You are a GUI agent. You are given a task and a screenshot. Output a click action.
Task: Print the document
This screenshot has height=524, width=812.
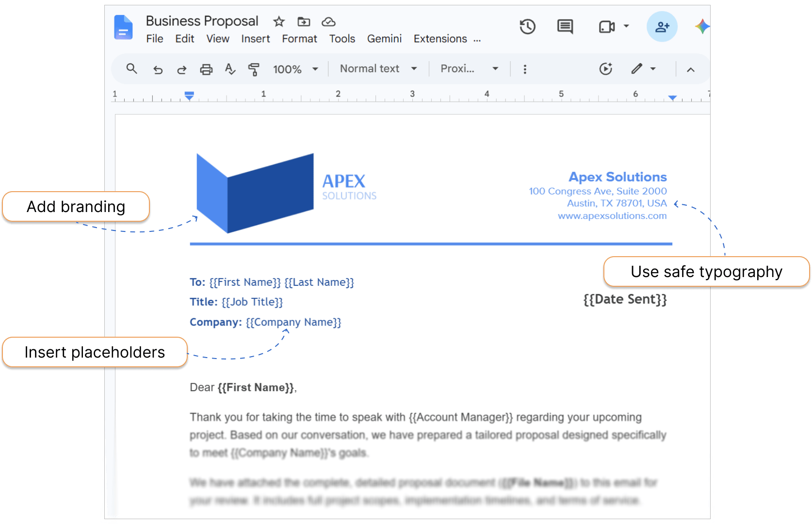[206, 69]
